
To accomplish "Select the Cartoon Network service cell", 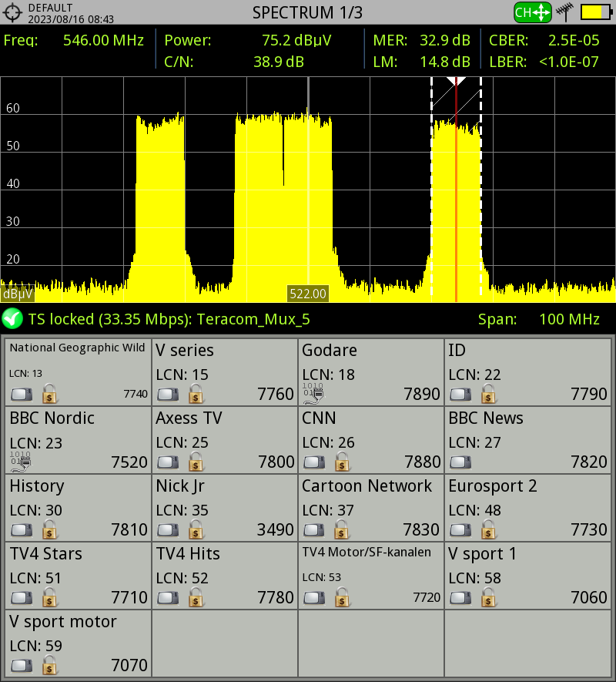I will (x=371, y=508).
